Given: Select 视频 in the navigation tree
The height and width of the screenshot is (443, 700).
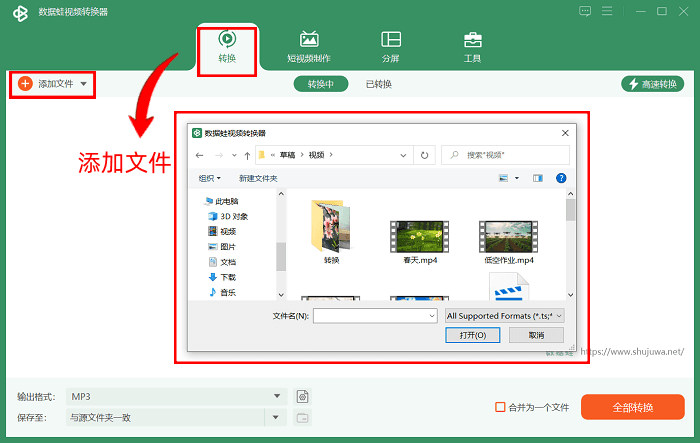Looking at the screenshot, I should 222,231.
